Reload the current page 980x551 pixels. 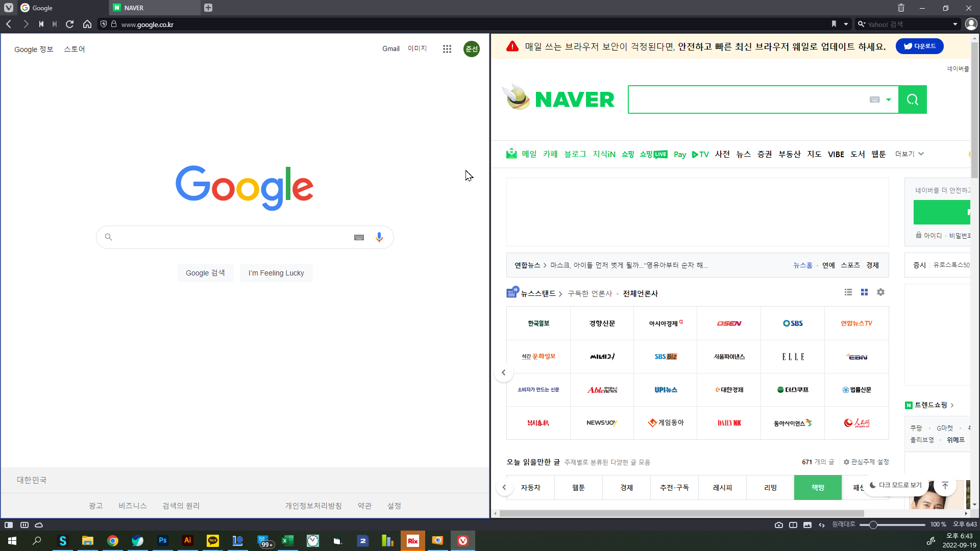[70, 24]
